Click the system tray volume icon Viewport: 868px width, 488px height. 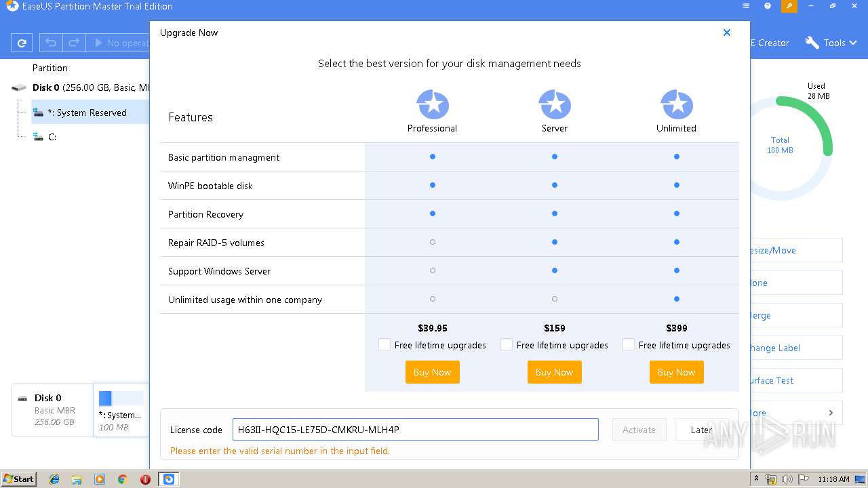787,479
